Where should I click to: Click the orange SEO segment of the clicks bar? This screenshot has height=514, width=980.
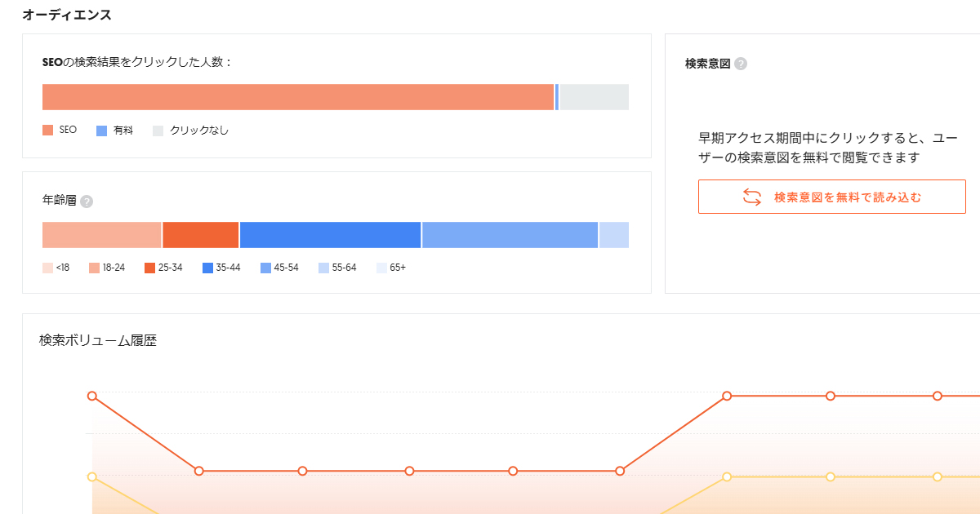(298, 97)
